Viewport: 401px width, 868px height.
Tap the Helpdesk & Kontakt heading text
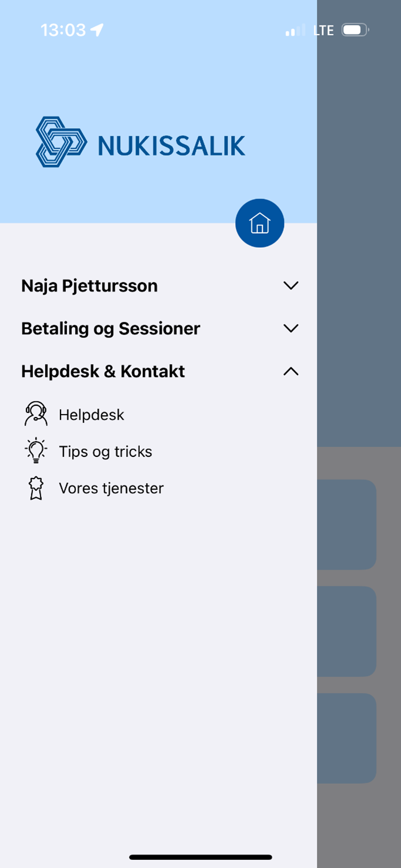point(103,371)
